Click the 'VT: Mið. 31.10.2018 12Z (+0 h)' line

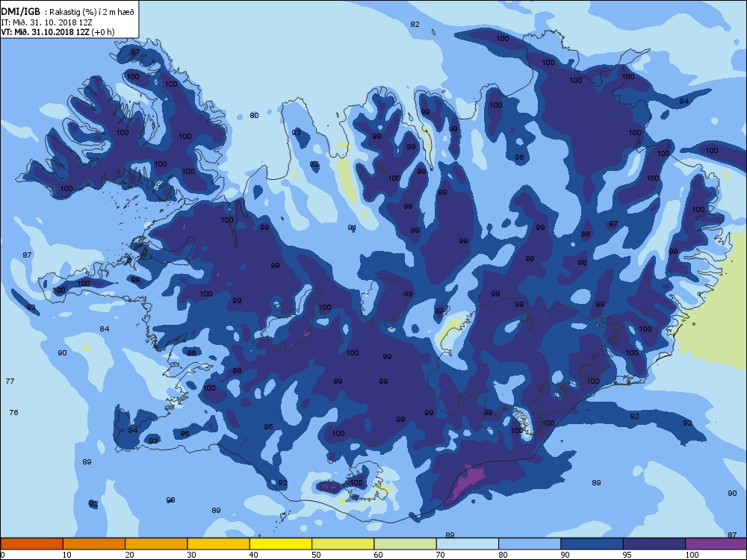coord(58,32)
